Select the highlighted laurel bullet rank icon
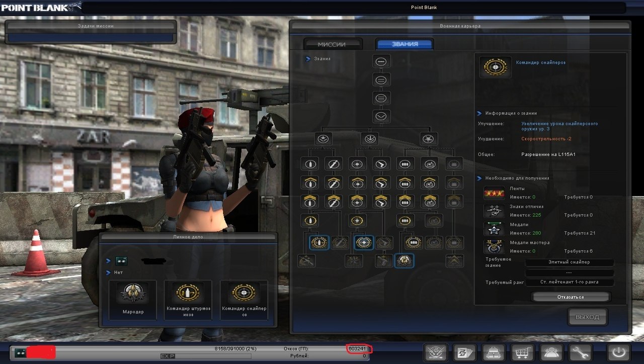This screenshot has width=644, height=364. coord(319,243)
